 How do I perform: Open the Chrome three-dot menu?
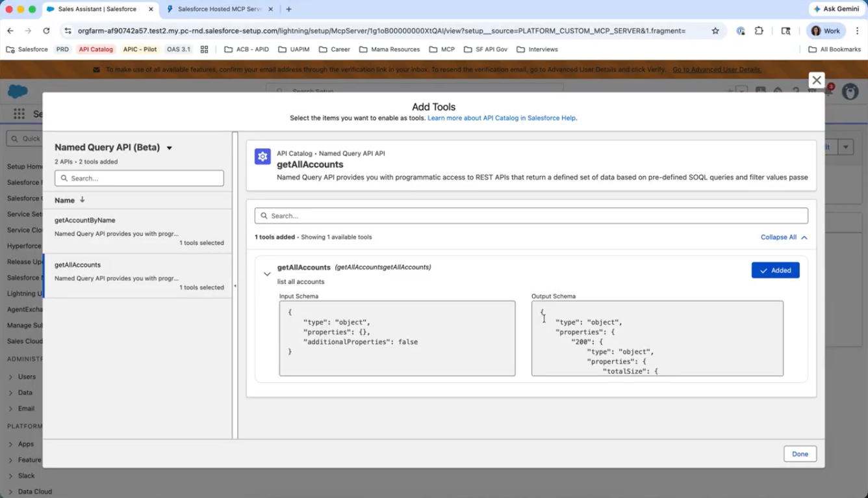pyautogui.click(x=857, y=31)
